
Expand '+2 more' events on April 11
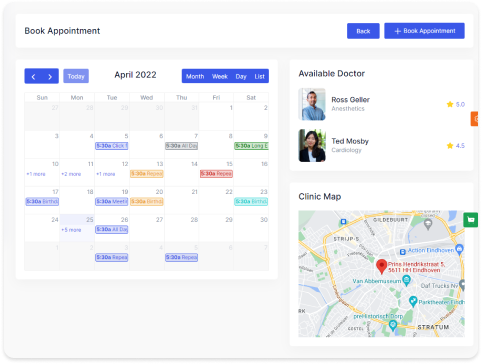point(71,174)
